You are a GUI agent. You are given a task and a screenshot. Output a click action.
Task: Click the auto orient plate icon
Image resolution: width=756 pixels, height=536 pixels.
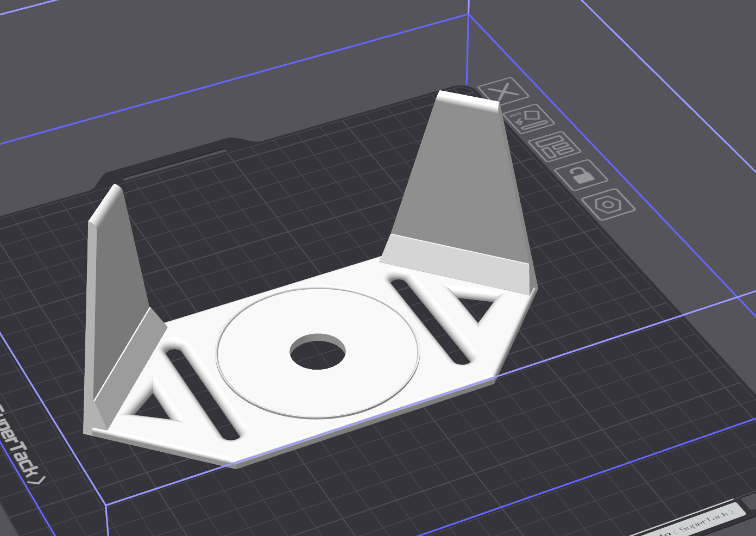point(528,119)
